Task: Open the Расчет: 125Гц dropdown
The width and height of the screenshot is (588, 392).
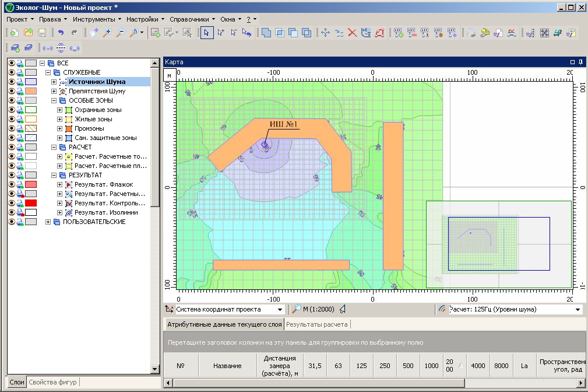Action: pos(578,310)
